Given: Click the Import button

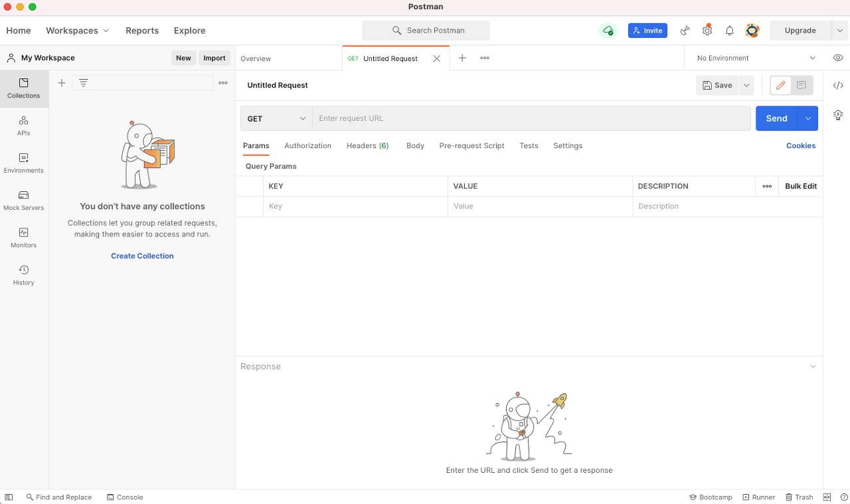Looking at the screenshot, I should click(x=214, y=58).
